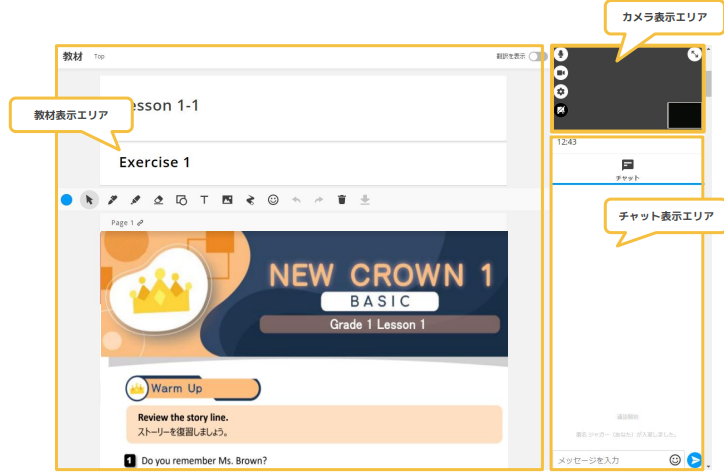Expand camera view to fullscreen

pos(694,54)
